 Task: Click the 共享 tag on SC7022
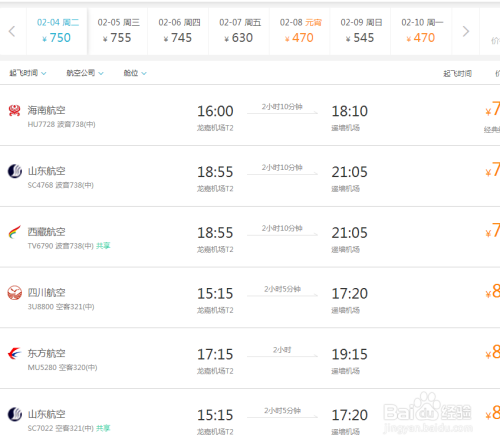tap(103, 428)
